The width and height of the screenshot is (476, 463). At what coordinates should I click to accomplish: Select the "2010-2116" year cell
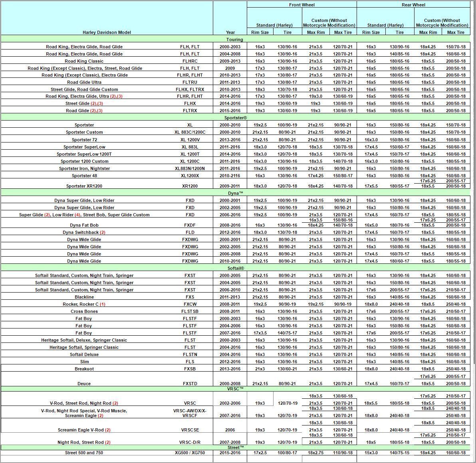[x=230, y=176]
